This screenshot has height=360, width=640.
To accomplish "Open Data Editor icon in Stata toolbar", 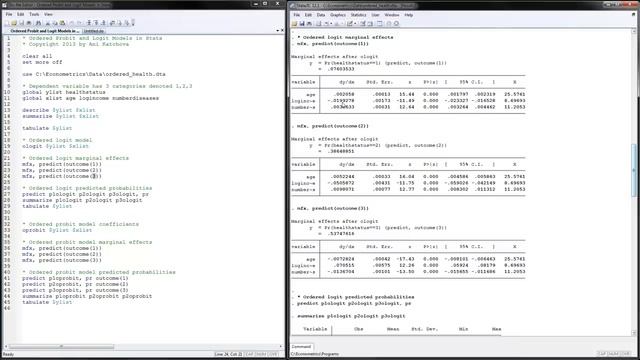I will click(362, 24).
